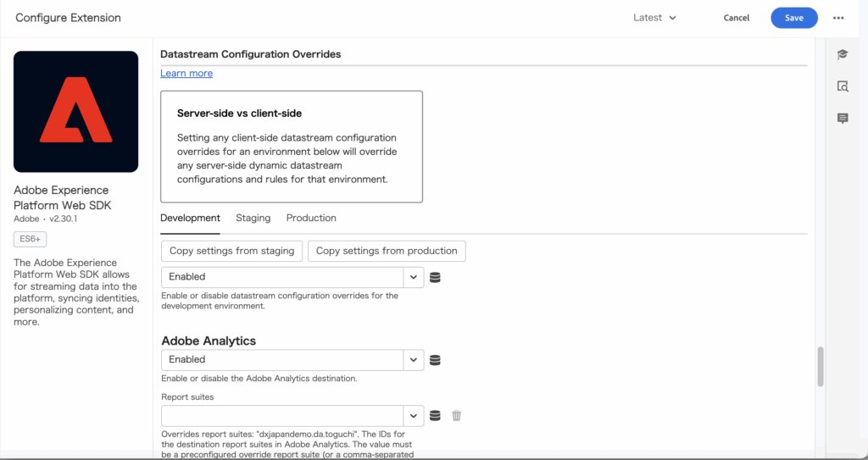The image size is (868, 460).
Task: Click data element icon beside Report suites field
Action: [435, 416]
